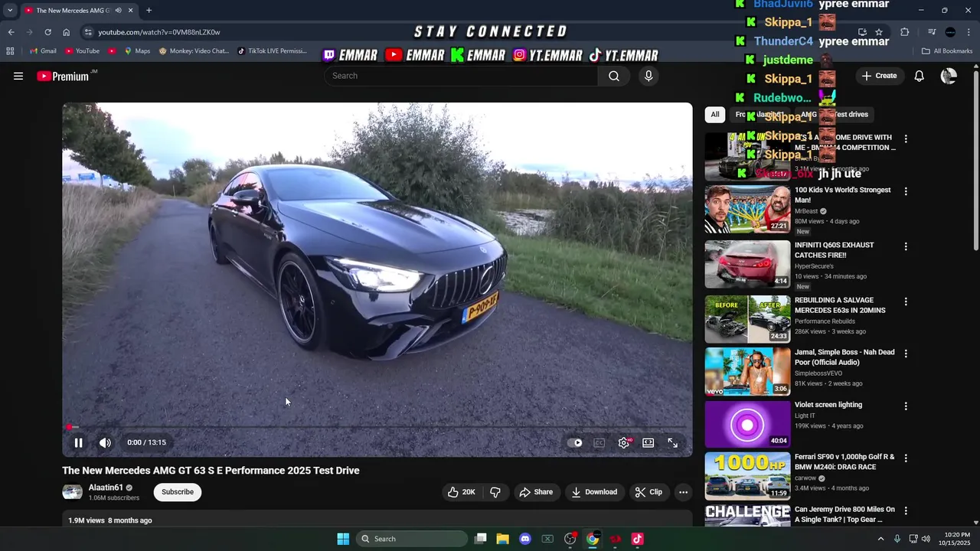Open the Apps grid in bookmarks bar
This screenshot has width=980, height=551.
pyautogui.click(x=10, y=51)
